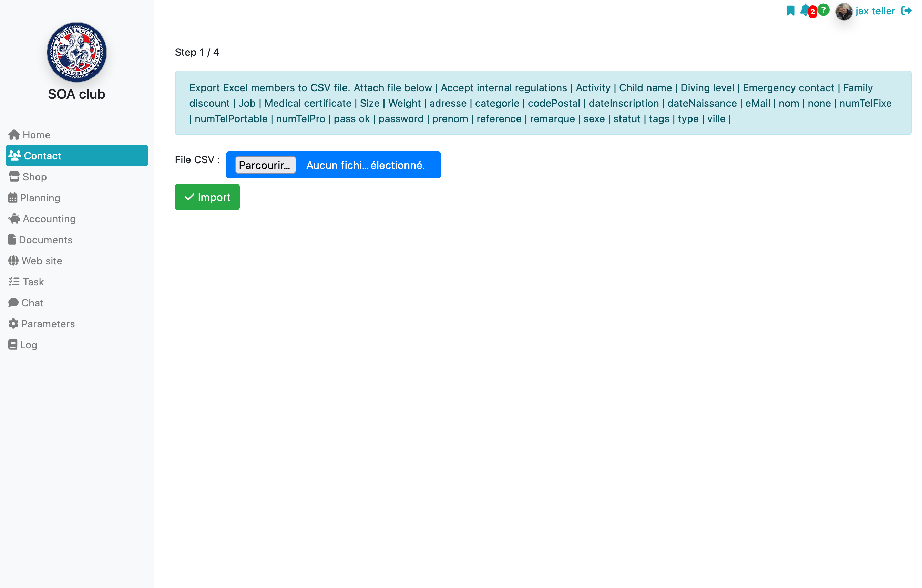The height and width of the screenshot is (588, 922).
Task: Click "numTelPro" in the info box
Action: point(300,118)
